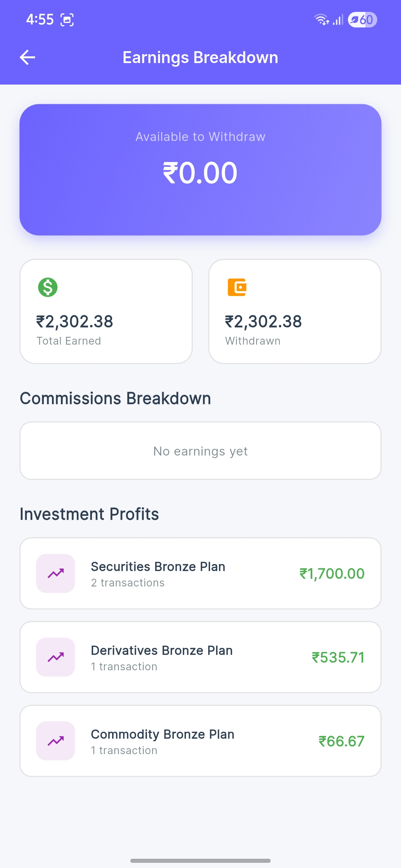
Task: Click the orange wallet icon
Action: pos(237,287)
